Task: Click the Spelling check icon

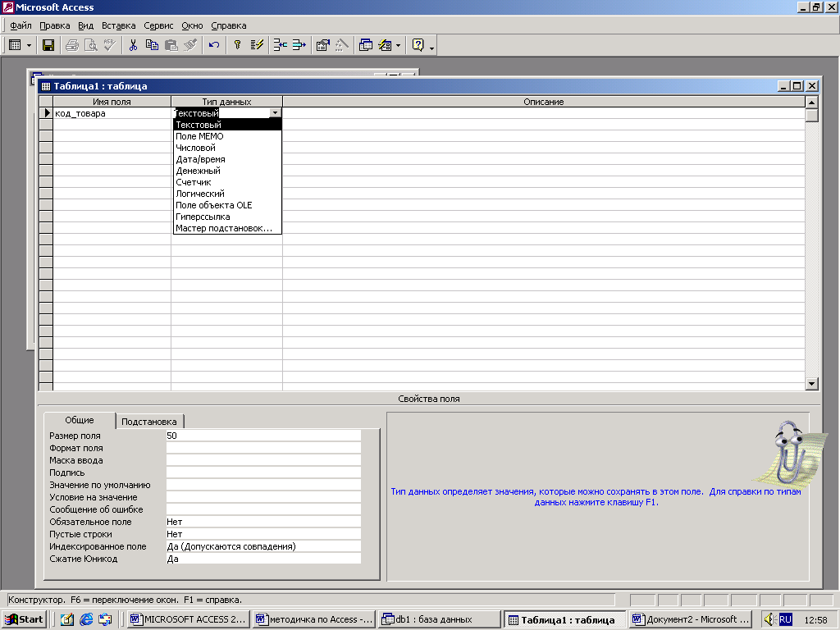Action: pos(110,46)
